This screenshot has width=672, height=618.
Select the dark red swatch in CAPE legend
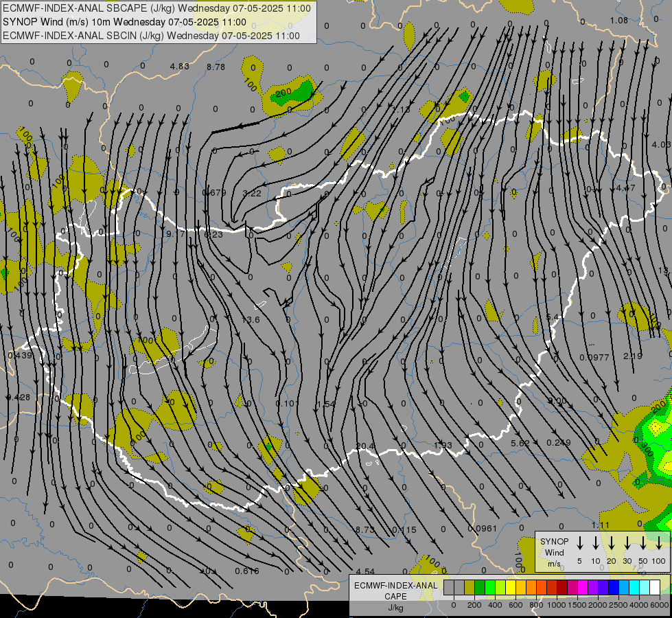pos(562,587)
